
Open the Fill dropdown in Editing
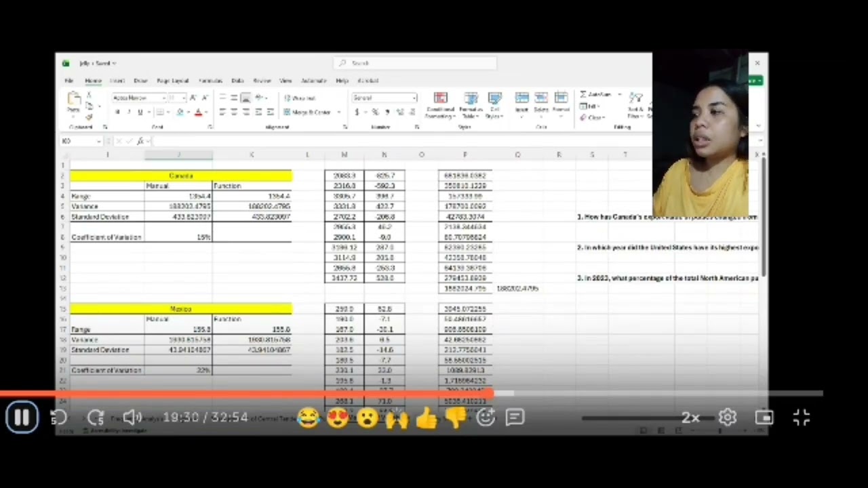(x=591, y=106)
